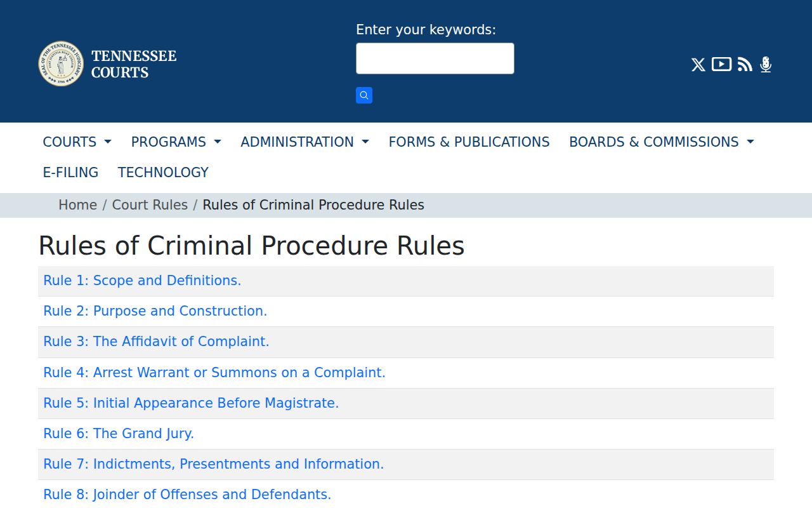Image resolution: width=812 pixels, height=508 pixels.
Task: Click the Rules of Criminal Procedure heading
Action: (251, 246)
